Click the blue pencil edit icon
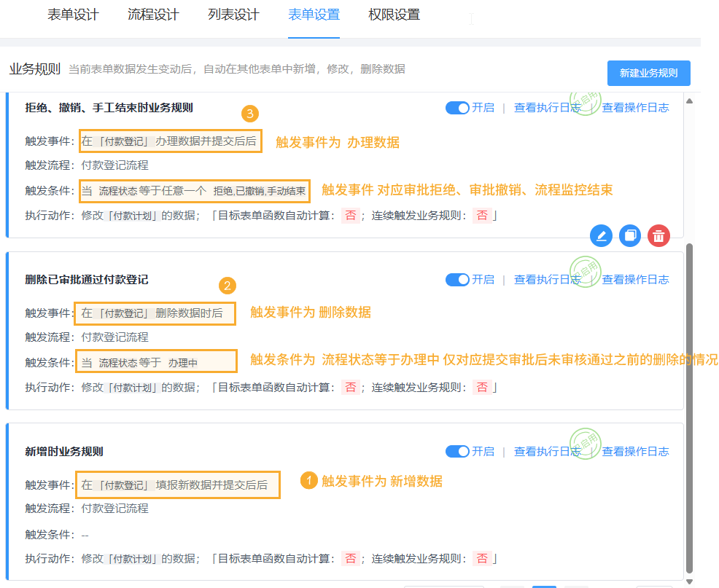 (601, 235)
